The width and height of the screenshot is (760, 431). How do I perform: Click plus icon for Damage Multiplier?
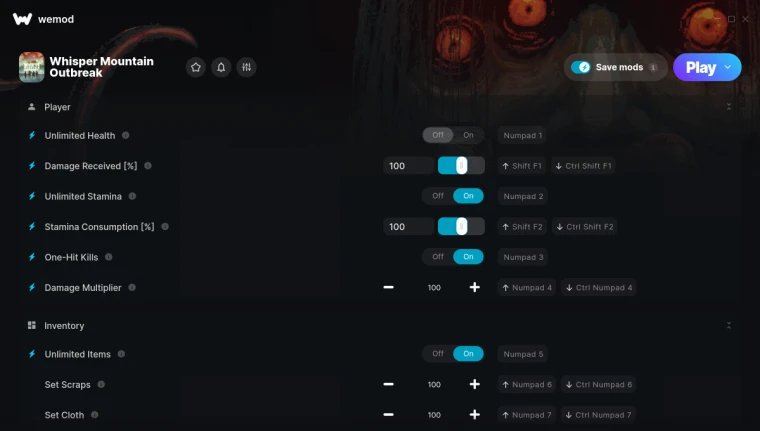click(x=475, y=287)
